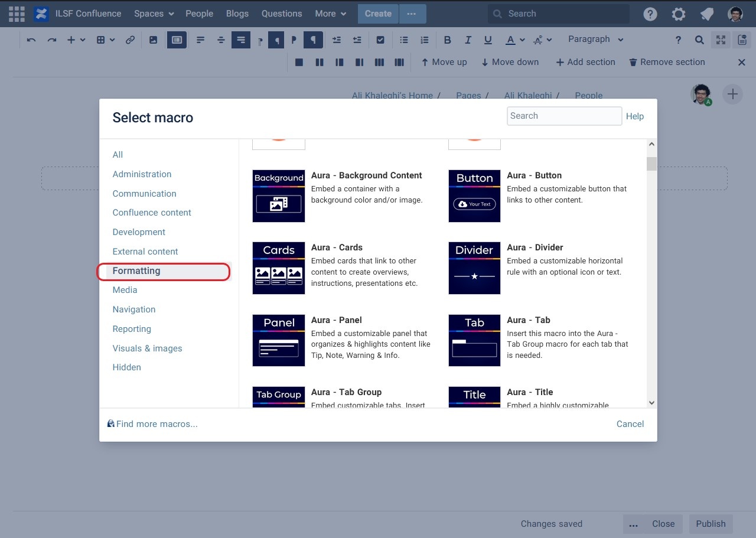756x538 pixels.
Task: Click the numbered list icon
Action: (x=424, y=40)
